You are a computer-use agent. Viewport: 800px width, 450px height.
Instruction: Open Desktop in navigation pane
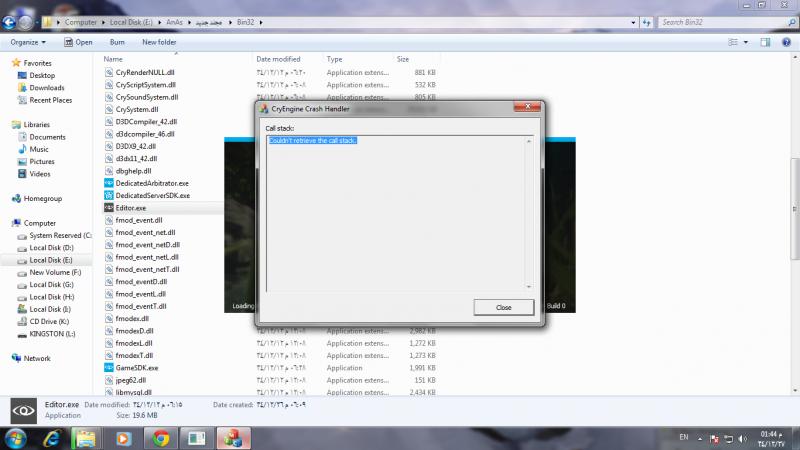[42, 76]
